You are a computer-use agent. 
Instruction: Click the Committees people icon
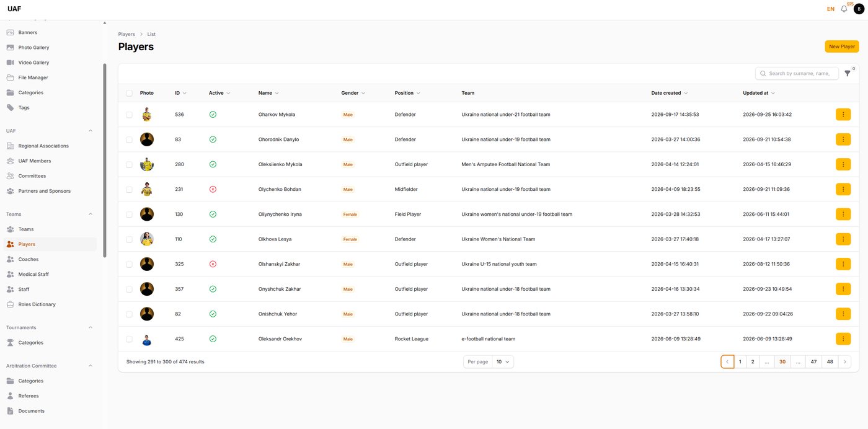(10, 176)
